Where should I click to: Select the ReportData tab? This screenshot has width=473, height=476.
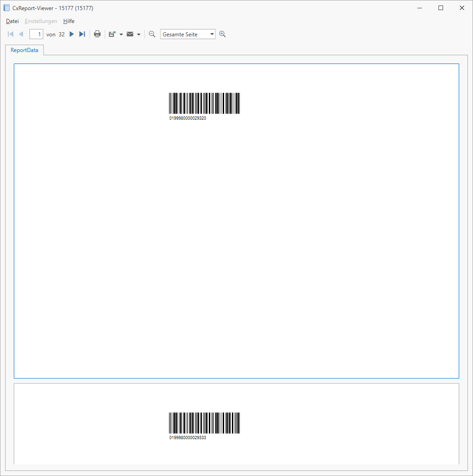click(24, 50)
